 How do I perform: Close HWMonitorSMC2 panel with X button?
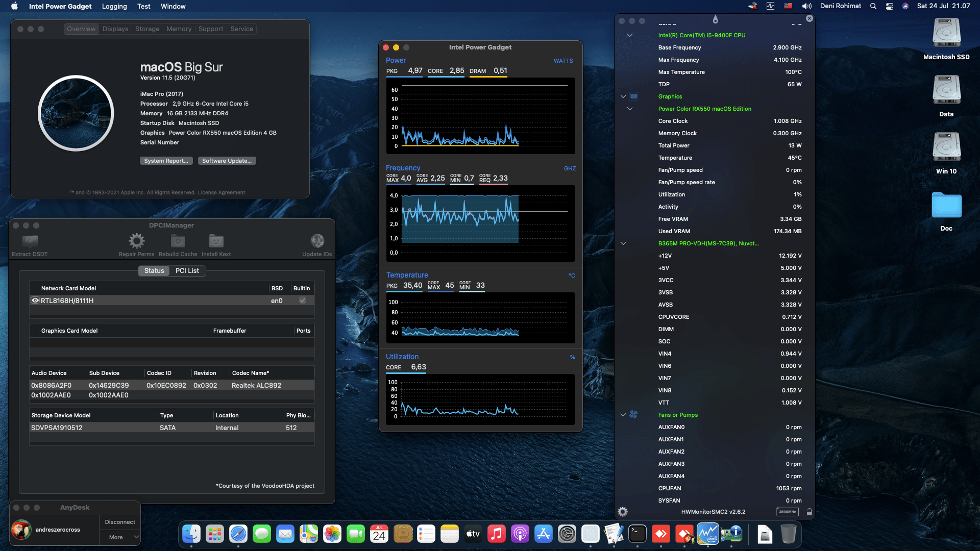[x=810, y=18]
